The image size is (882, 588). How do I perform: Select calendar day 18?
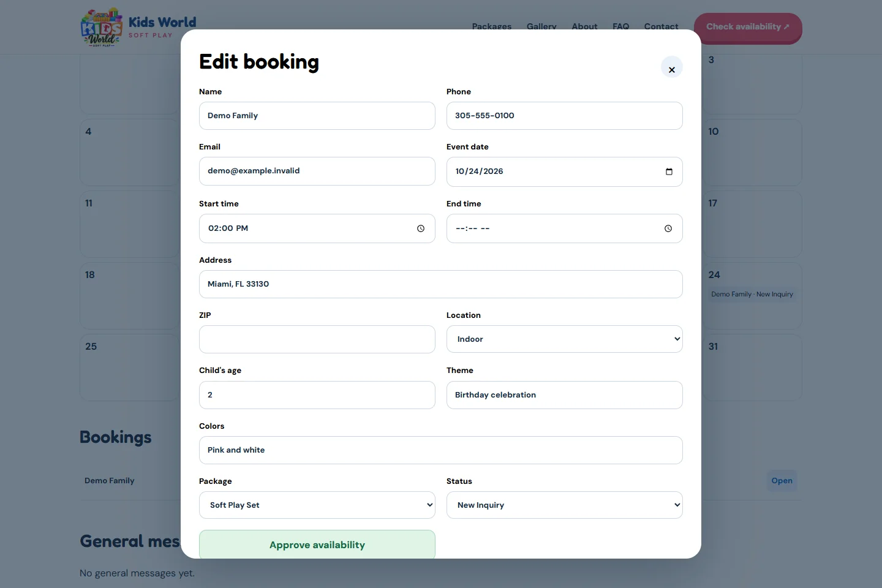[x=129, y=296]
